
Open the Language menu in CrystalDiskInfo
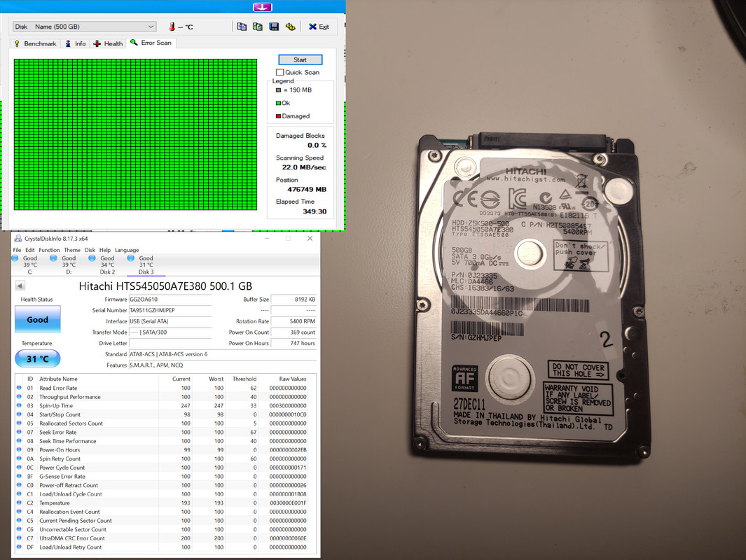pos(127,250)
